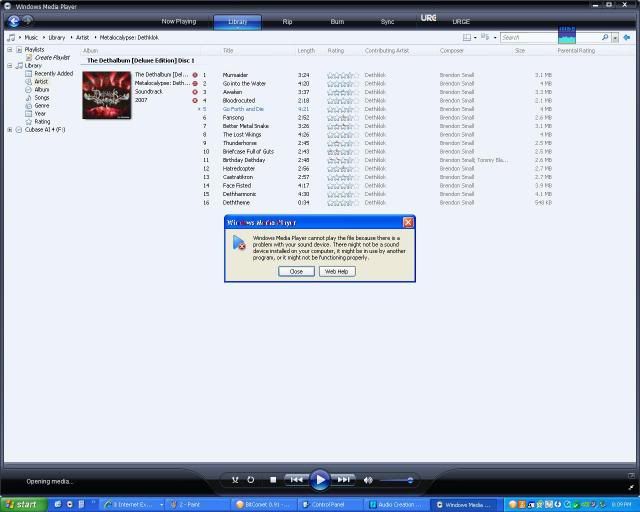Click error icon beside track 1 Murmaider
This screenshot has height=512, width=640.
click(195, 75)
